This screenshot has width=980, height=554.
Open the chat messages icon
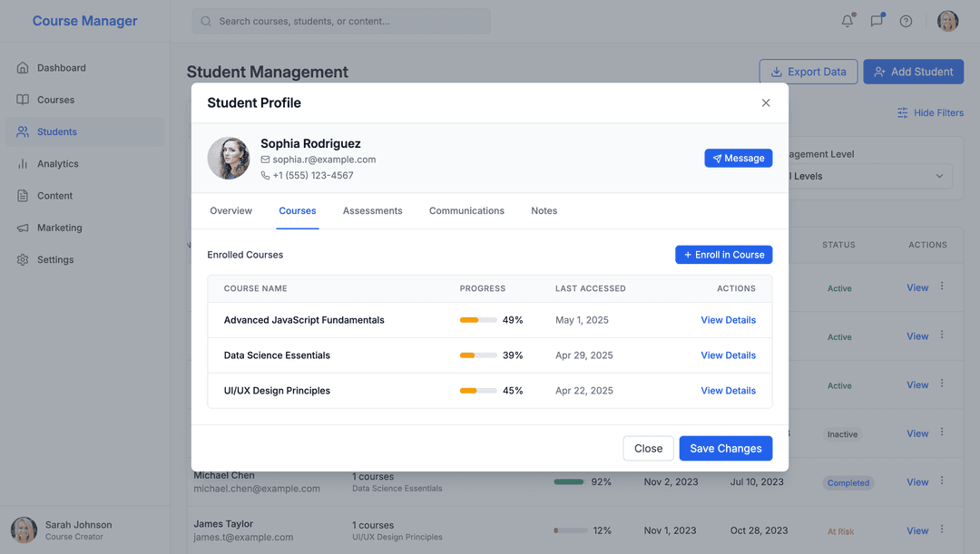pyautogui.click(x=877, y=21)
